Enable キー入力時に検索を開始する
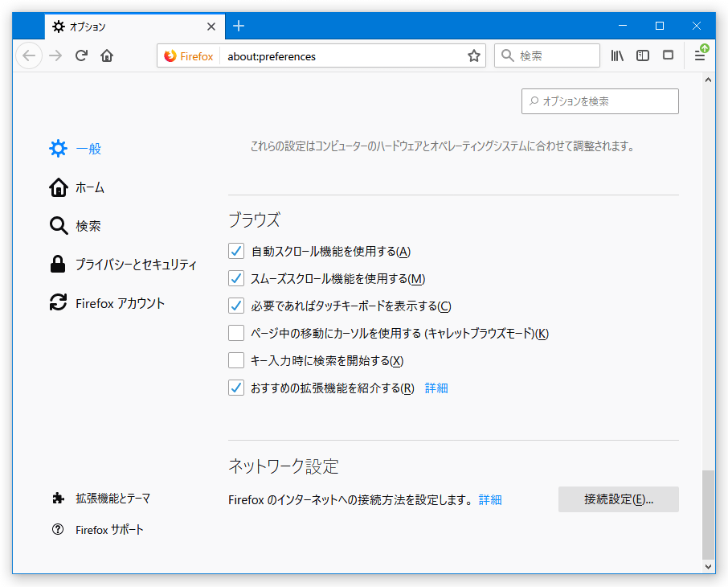Viewport: 728px width, 587px height. click(x=236, y=360)
